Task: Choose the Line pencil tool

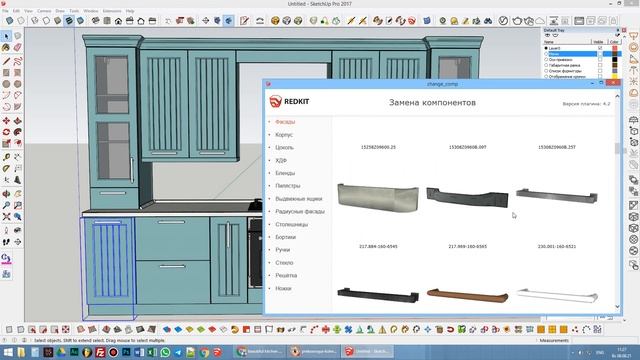Action: point(6,61)
